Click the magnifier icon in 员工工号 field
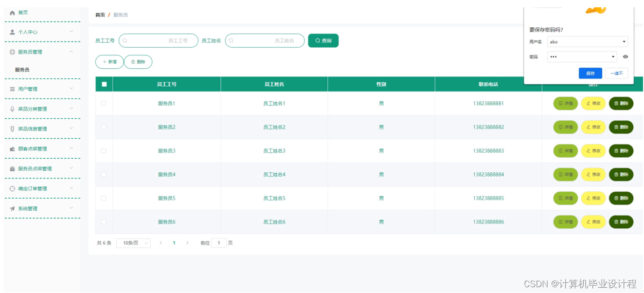Viewport: 644px width, 293px height. [x=125, y=40]
